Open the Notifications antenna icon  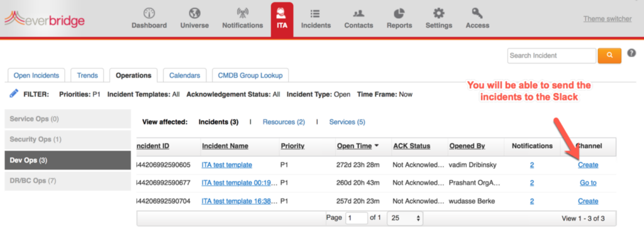pos(242,14)
